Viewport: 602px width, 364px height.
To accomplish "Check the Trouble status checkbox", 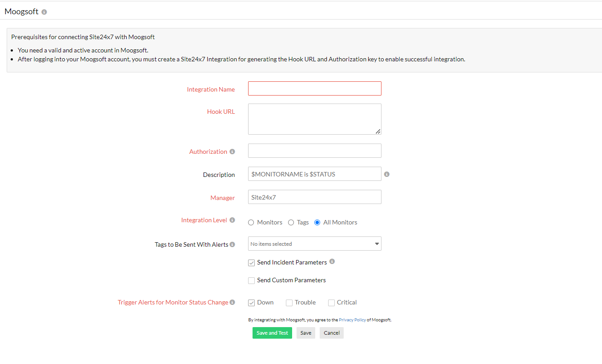I will coord(289,303).
